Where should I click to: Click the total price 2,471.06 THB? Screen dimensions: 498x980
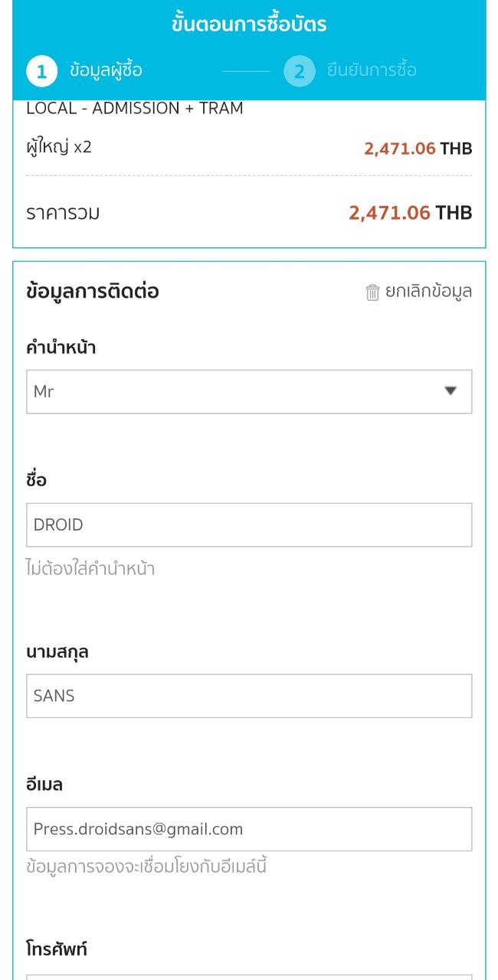410,213
